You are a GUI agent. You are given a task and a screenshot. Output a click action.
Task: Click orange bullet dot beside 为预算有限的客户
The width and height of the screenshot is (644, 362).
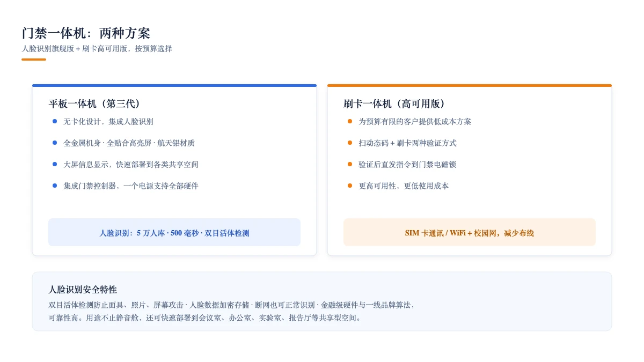(350, 121)
